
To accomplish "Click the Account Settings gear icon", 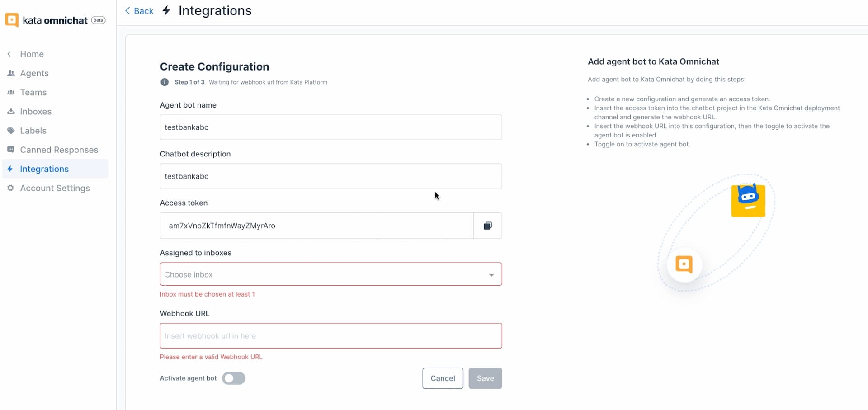I will click(x=11, y=188).
